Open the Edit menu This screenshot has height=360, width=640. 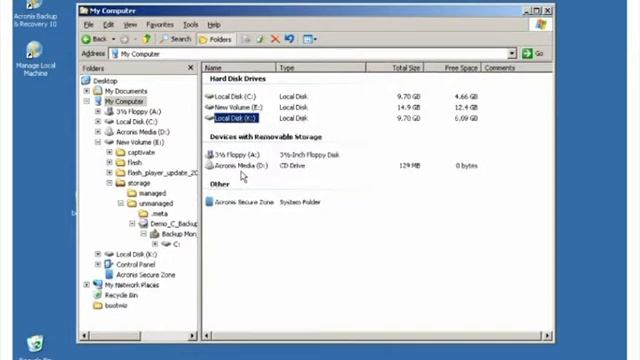pos(108,25)
